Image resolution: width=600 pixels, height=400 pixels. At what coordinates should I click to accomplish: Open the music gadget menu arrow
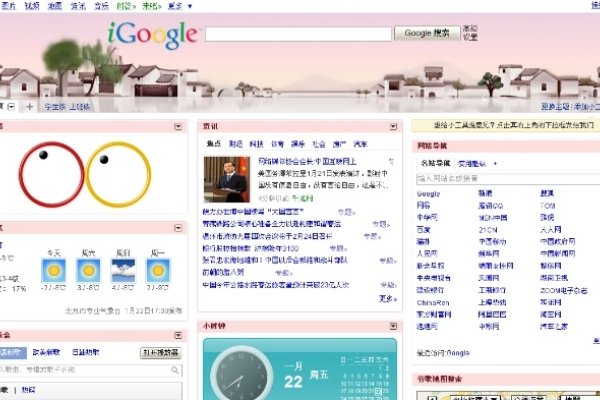178,335
